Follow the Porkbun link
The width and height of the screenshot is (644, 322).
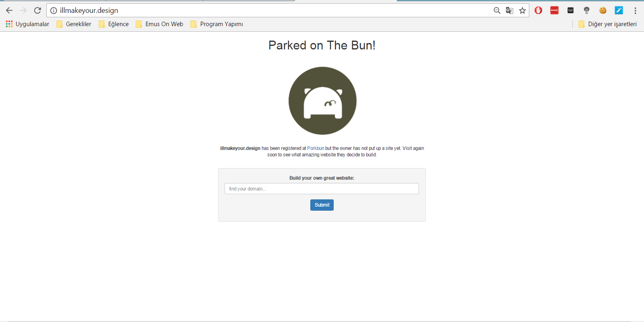coord(316,148)
